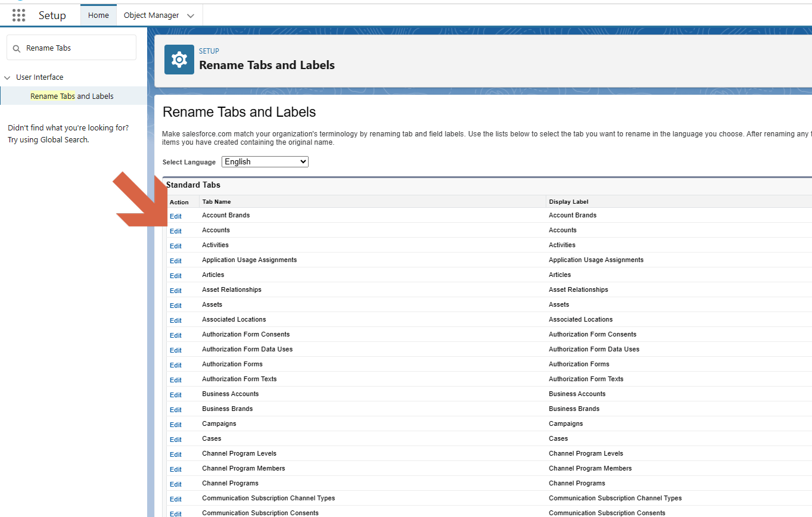Collapse the User Interface section
This screenshot has height=517, width=812.
7,77
